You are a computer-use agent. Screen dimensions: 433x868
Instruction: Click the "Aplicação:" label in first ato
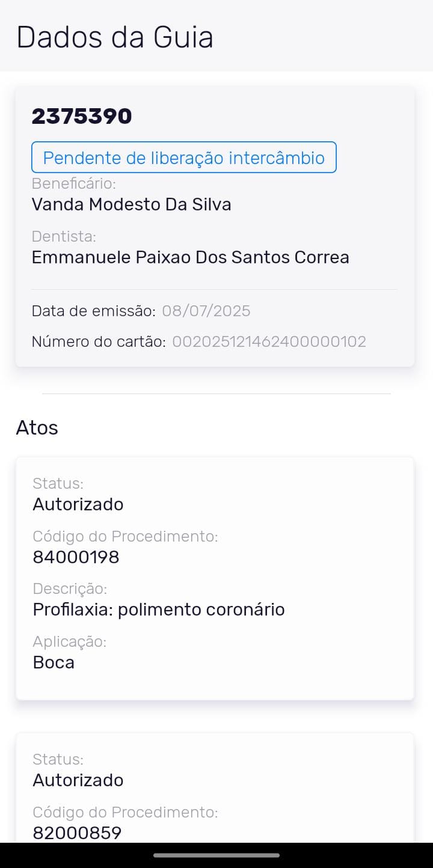pyautogui.click(x=69, y=641)
